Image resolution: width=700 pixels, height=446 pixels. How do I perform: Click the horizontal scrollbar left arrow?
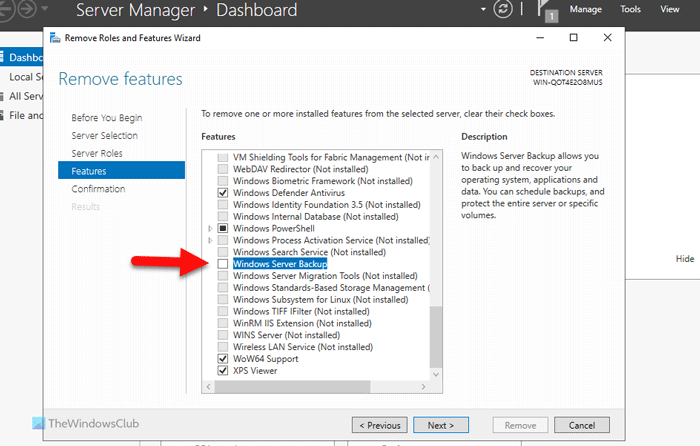[x=208, y=387]
